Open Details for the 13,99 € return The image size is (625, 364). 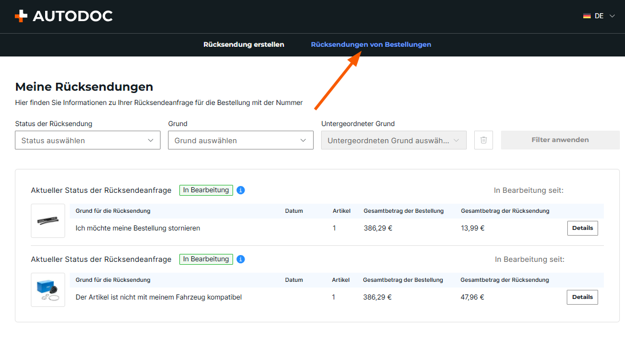click(582, 228)
